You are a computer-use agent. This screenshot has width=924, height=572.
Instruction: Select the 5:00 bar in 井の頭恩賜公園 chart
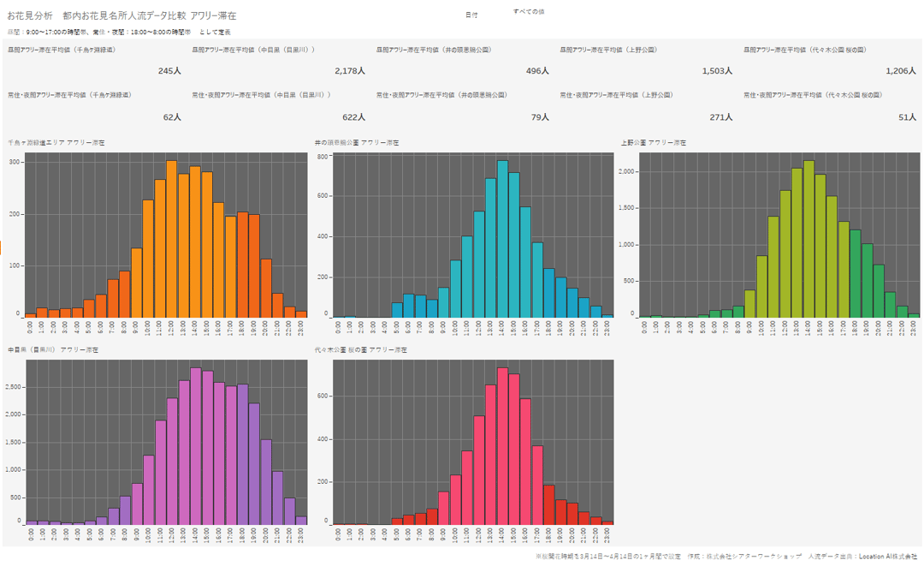(397, 310)
